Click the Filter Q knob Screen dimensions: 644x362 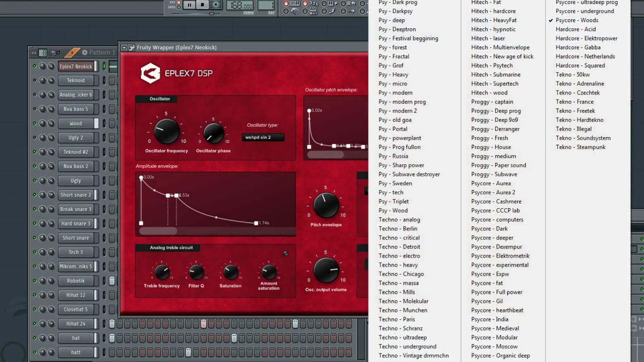[196, 272]
